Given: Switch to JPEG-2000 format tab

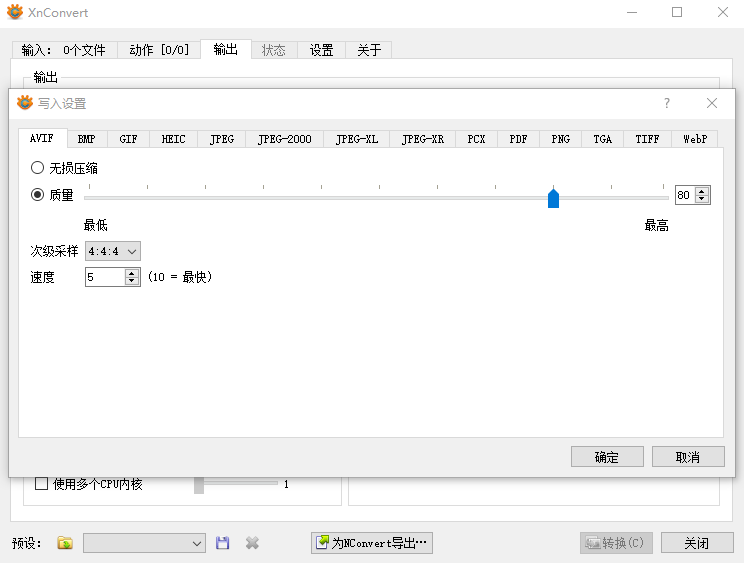Looking at the screenshot, I should point(285,139).
